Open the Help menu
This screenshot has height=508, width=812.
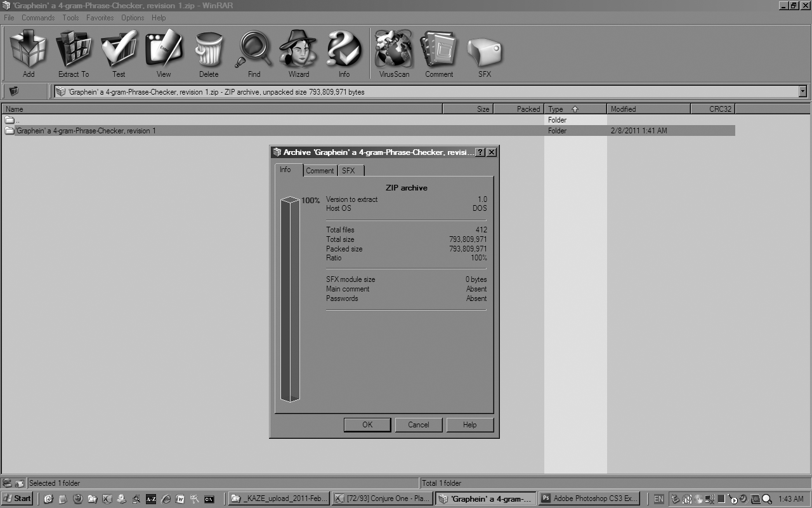[x=159, y=18]
